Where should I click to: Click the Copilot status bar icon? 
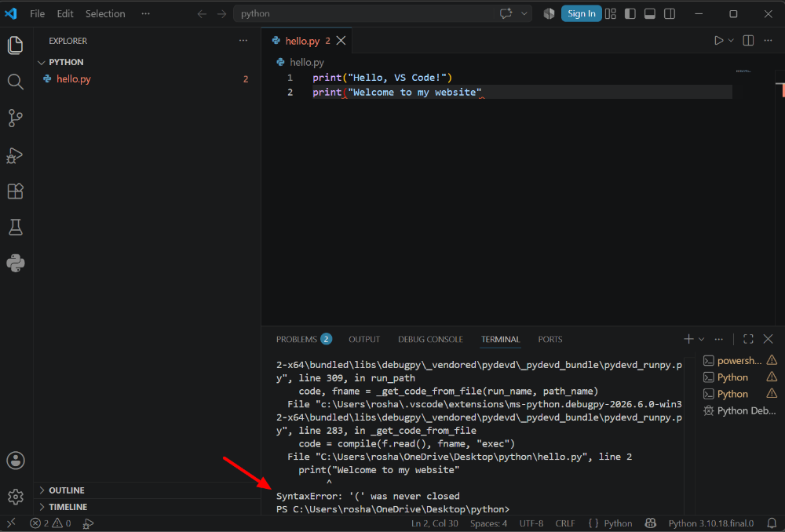650,523
